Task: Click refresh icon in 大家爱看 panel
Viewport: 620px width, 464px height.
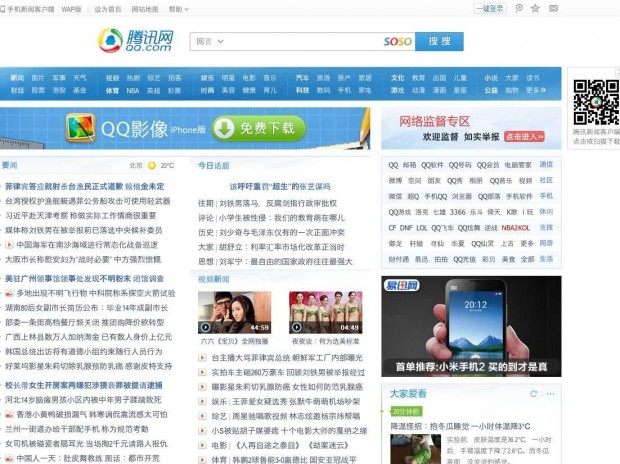Action: point(534,394)
